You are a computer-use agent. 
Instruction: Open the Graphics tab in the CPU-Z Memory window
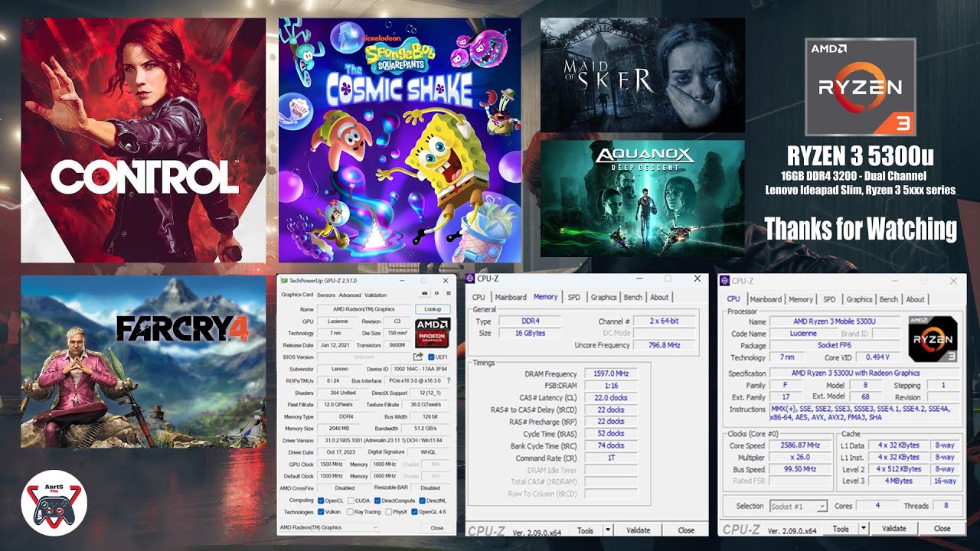pos(603,297)
